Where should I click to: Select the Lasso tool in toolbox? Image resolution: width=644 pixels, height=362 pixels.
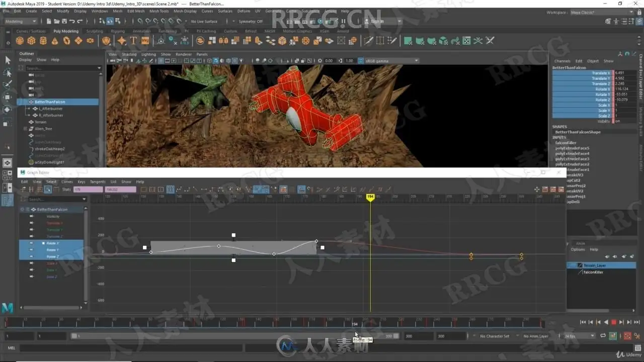pos(8,72)
